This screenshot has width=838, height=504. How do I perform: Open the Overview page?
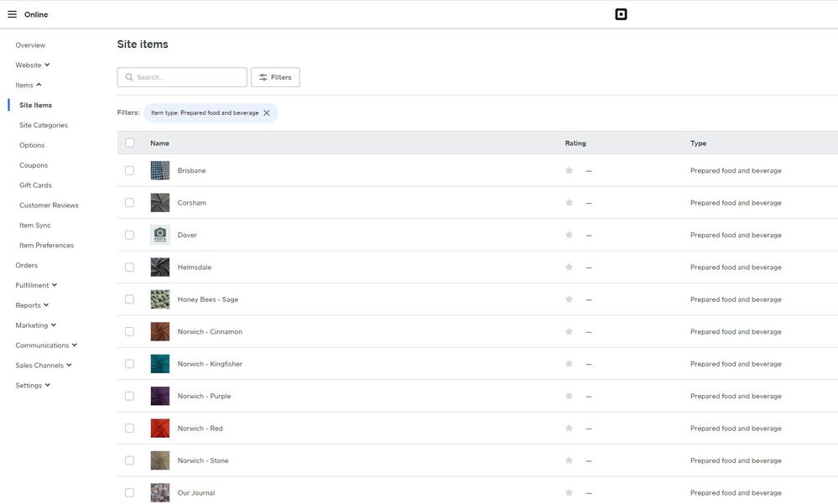(30, 45)
